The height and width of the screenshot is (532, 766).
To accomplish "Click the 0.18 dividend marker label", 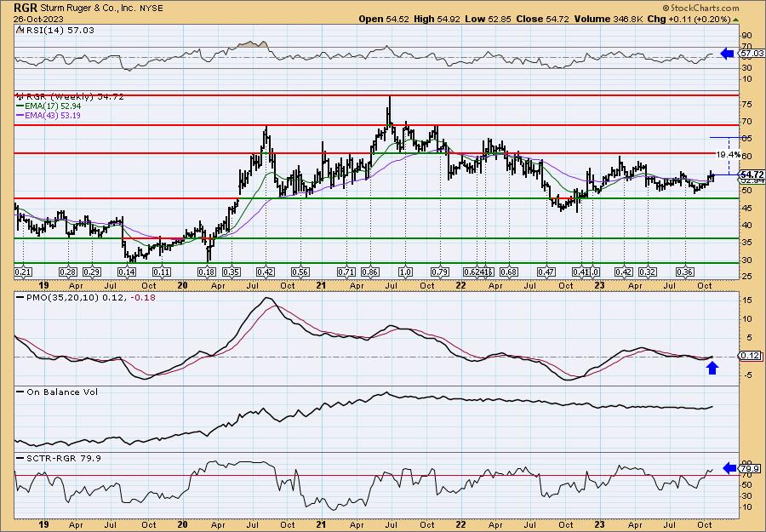I will [x=207, y=272].
